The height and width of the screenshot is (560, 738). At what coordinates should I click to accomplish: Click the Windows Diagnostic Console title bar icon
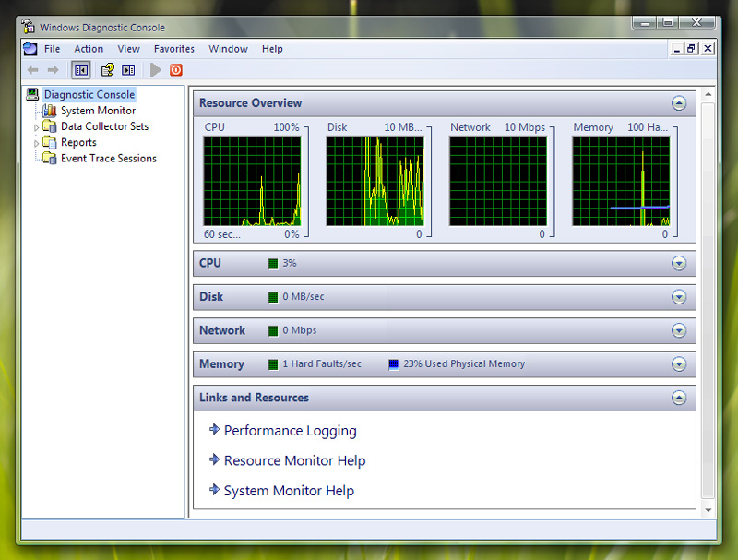[29, 27]
